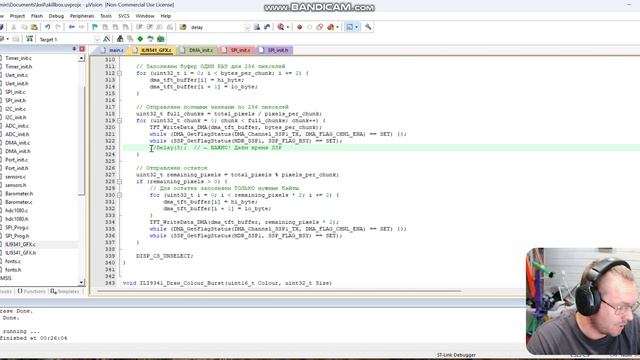Open the SVCS menu
Screen dimensions: 640x360
click(124, 16)
